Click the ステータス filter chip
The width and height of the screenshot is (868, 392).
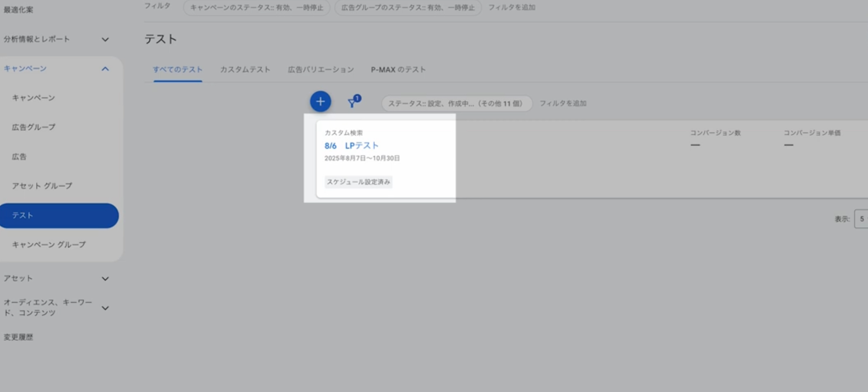(456, 104)
